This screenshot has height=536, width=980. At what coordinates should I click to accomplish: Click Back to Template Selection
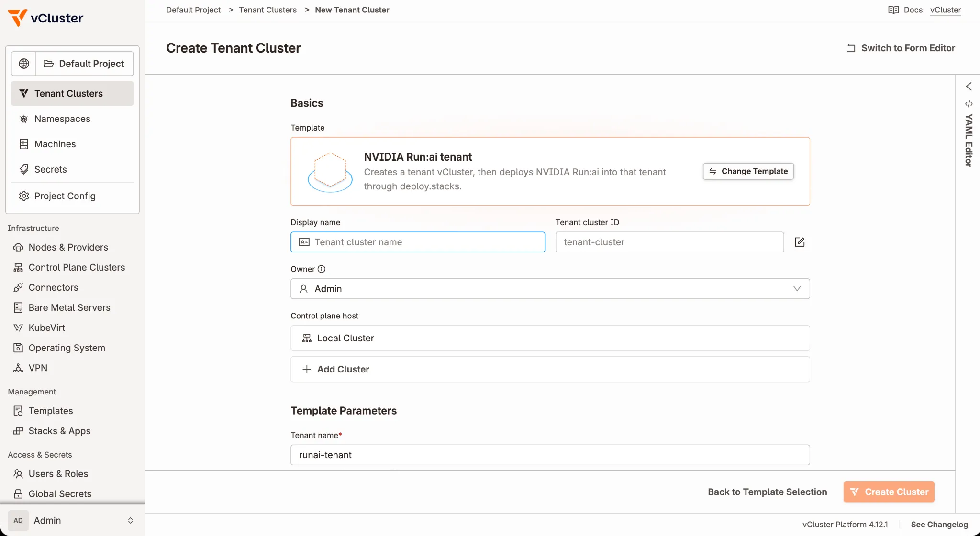click(767, 492)
